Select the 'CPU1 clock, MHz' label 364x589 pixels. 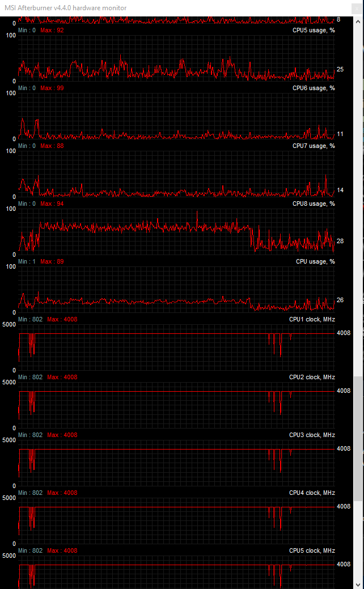[312, 320]
